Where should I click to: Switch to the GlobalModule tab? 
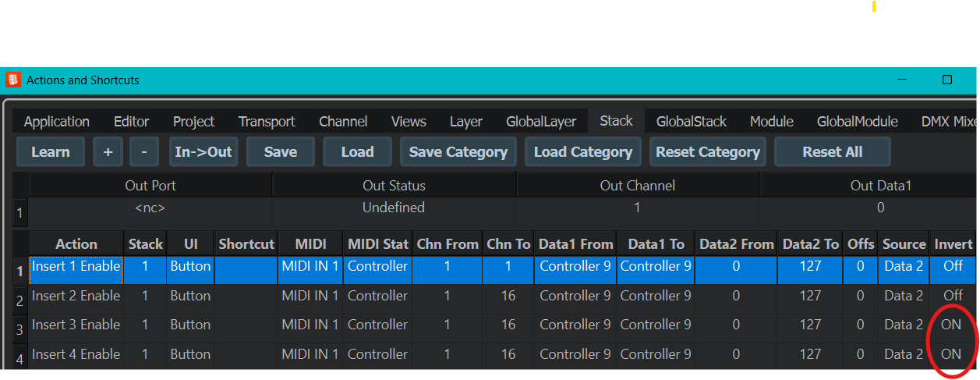(858, 122)
